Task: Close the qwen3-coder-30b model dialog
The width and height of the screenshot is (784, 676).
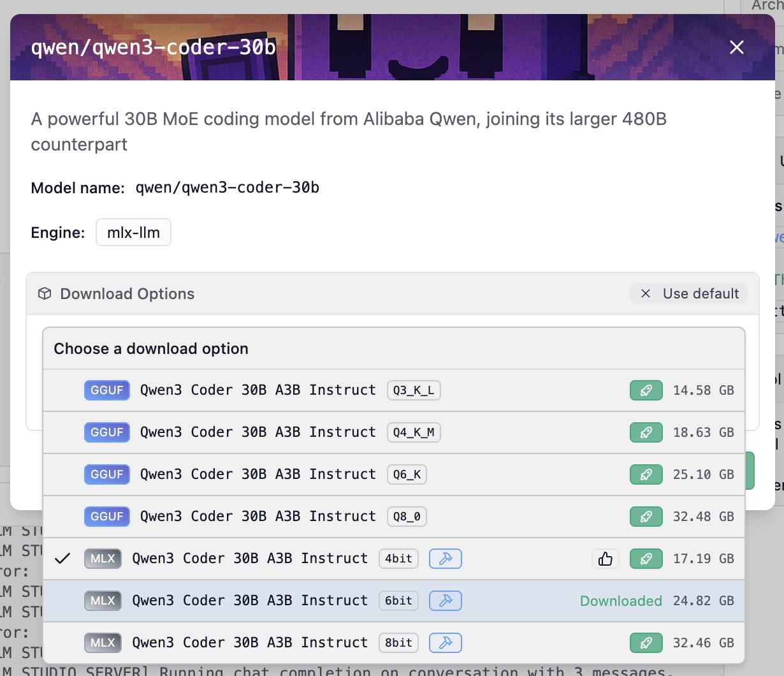Action: coord(736,47)
